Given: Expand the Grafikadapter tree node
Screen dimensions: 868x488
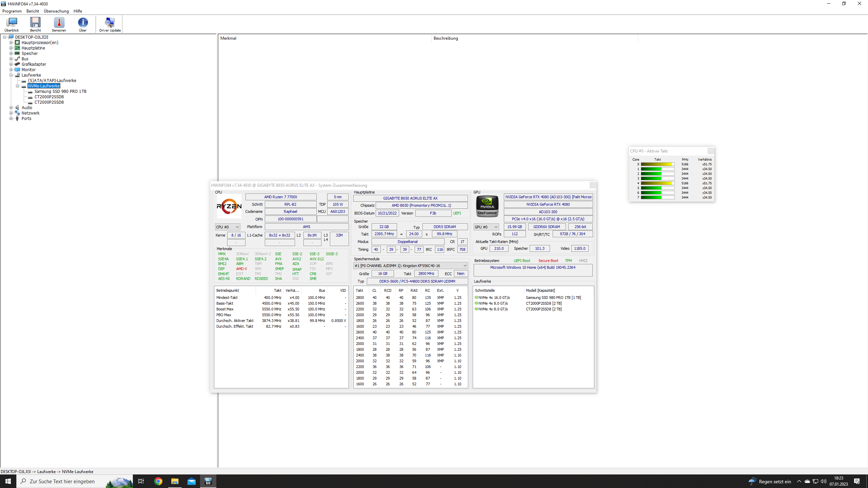Looking at the screenshot, I should tap(11, 64).
